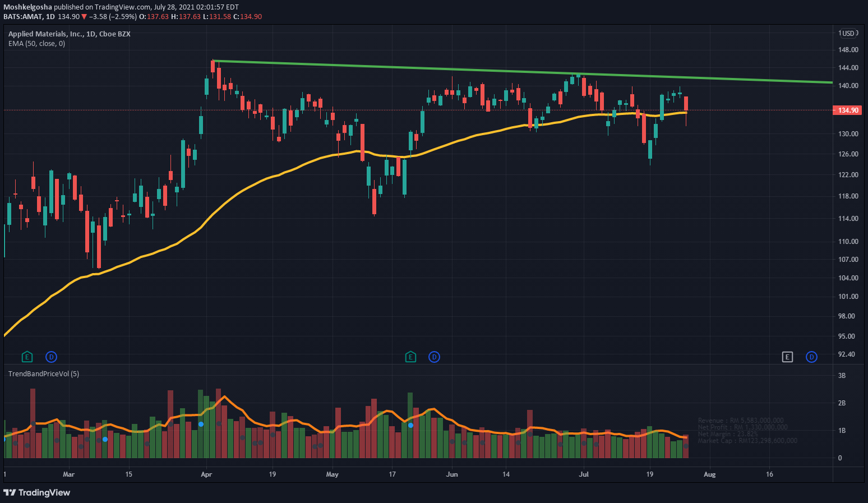Screen dimensions: 868x503
Task: Click the 101.00 price axis label
Action: coord(848,296)
